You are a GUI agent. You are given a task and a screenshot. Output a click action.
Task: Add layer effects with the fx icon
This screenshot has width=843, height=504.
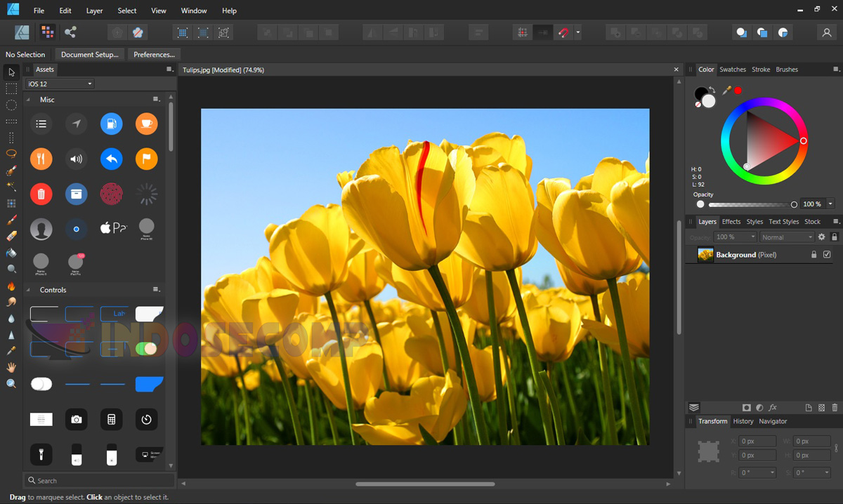pyautogui.click(x=773, y=407)
